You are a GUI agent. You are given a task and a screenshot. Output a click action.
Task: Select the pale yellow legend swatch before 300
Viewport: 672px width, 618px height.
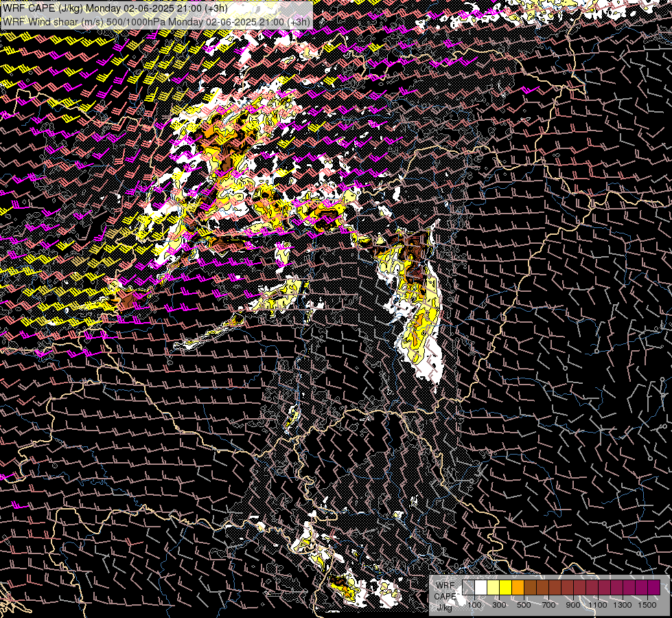pos(494,587)
